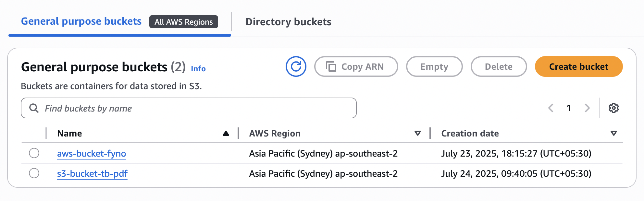644x201 pixels.
Task: Open the aws-bucket-fyno bucket link
Action: pos(92,153)
